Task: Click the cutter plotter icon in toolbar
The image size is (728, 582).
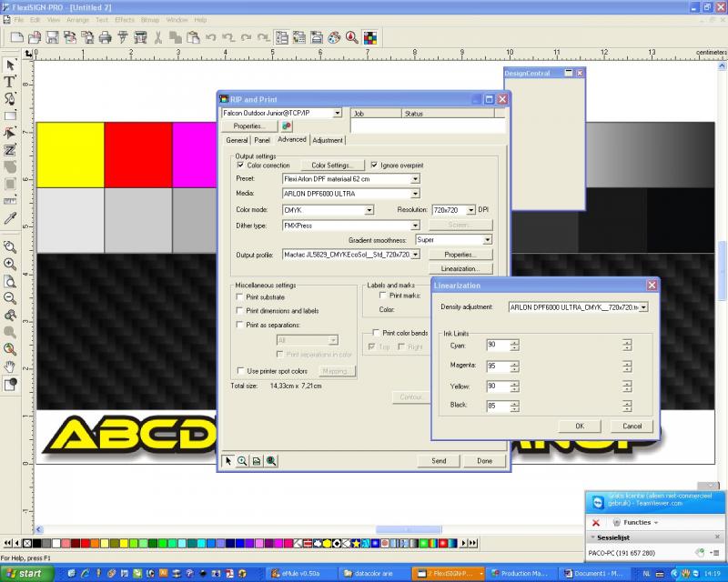Action: [123, 37]
